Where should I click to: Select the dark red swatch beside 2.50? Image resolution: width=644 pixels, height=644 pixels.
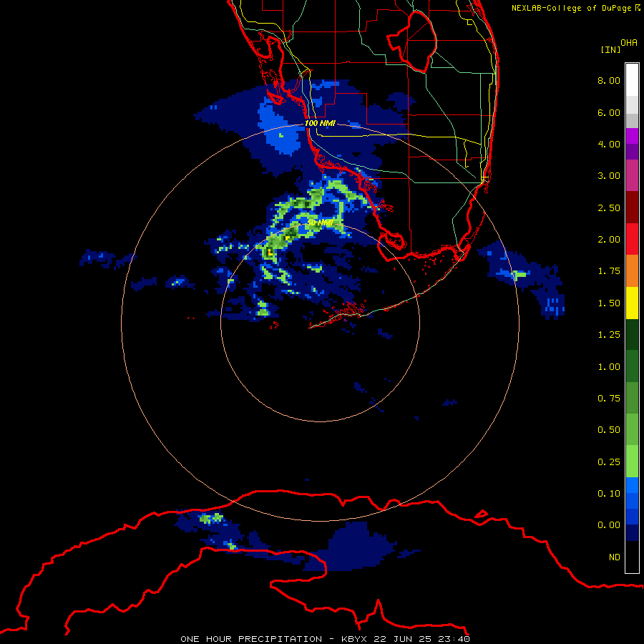[x=632, y=208]
